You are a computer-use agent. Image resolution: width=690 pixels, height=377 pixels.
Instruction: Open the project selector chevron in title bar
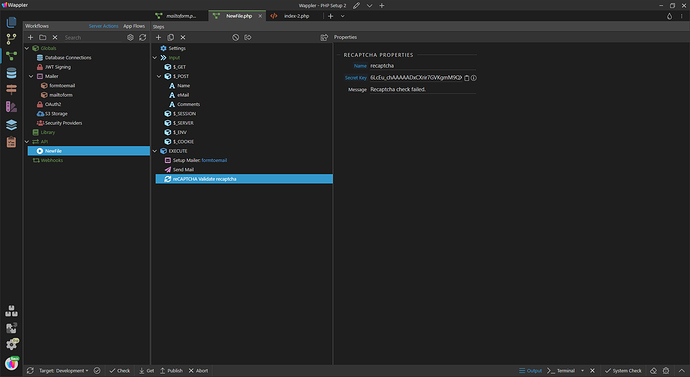[369, 5]
